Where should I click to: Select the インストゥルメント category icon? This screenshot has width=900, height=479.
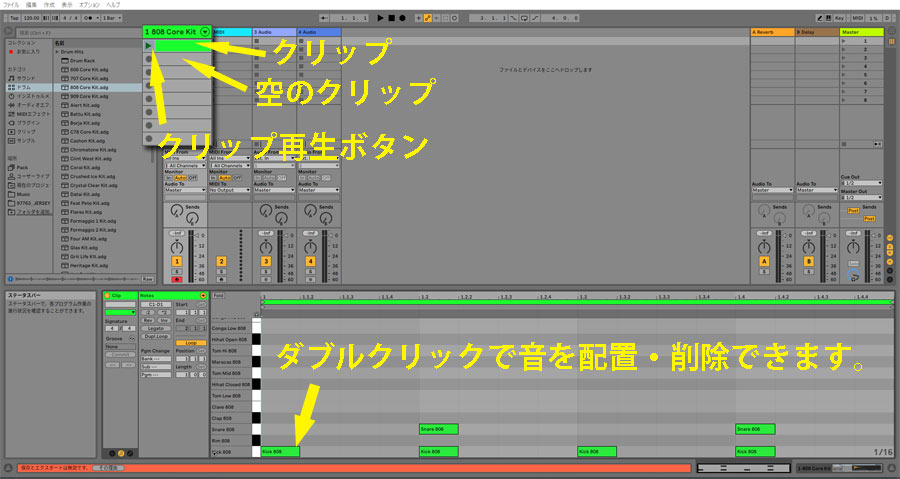pos(11,96)
